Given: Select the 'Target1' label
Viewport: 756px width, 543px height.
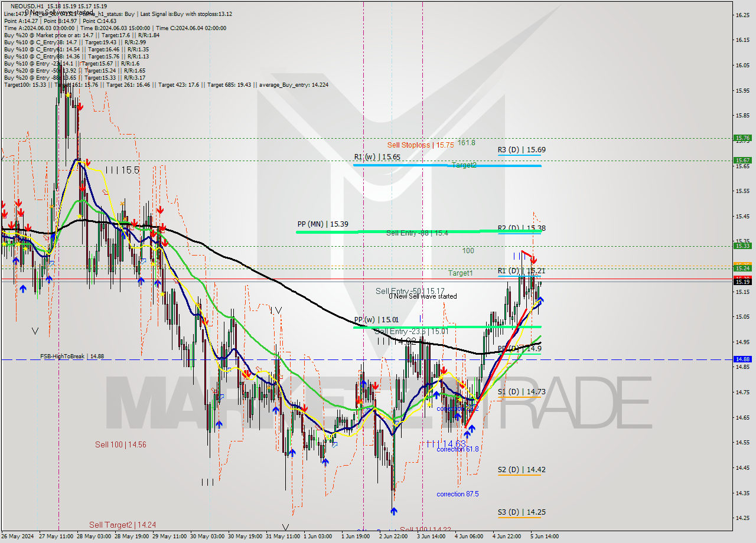Looking at the screenshot, I should click(x=460, y=273).
